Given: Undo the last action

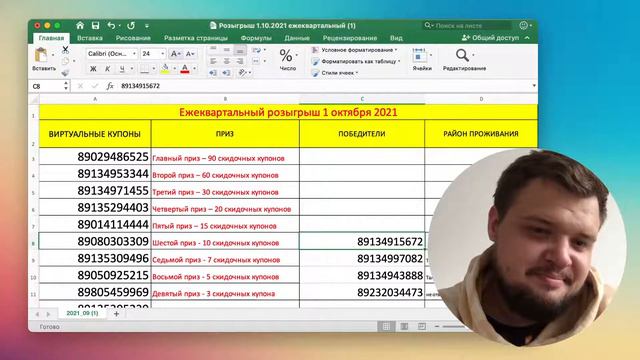Looking at the screenshot, I should click(111, 25).
